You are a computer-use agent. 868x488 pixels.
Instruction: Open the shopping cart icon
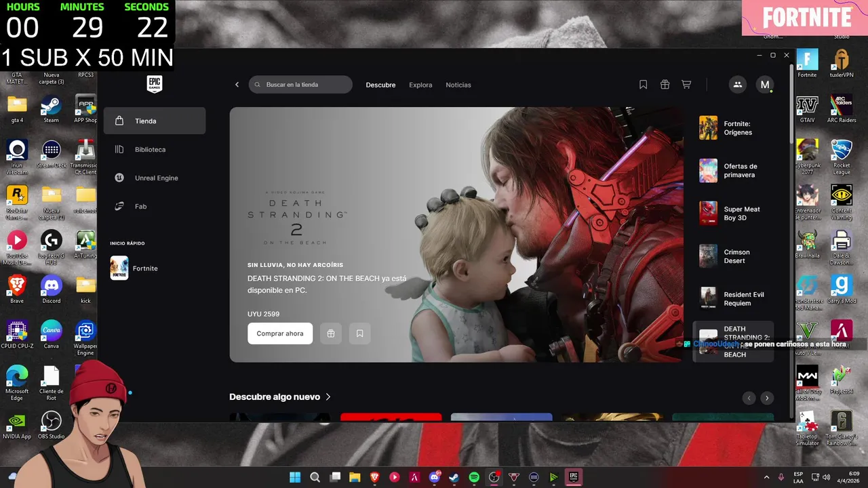pos(686,85)
